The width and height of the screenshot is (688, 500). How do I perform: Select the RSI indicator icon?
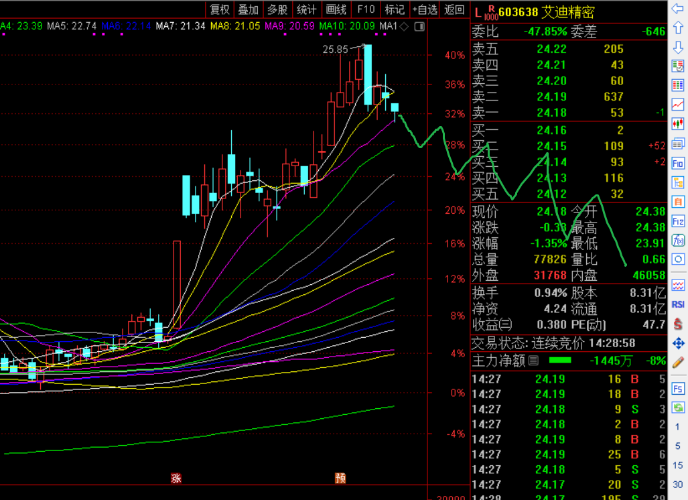tap(678, 304)
